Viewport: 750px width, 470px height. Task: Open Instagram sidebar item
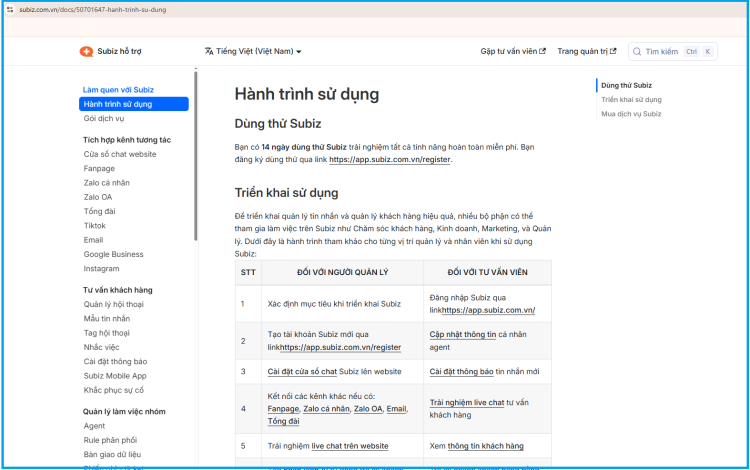[x=101, y=269]
